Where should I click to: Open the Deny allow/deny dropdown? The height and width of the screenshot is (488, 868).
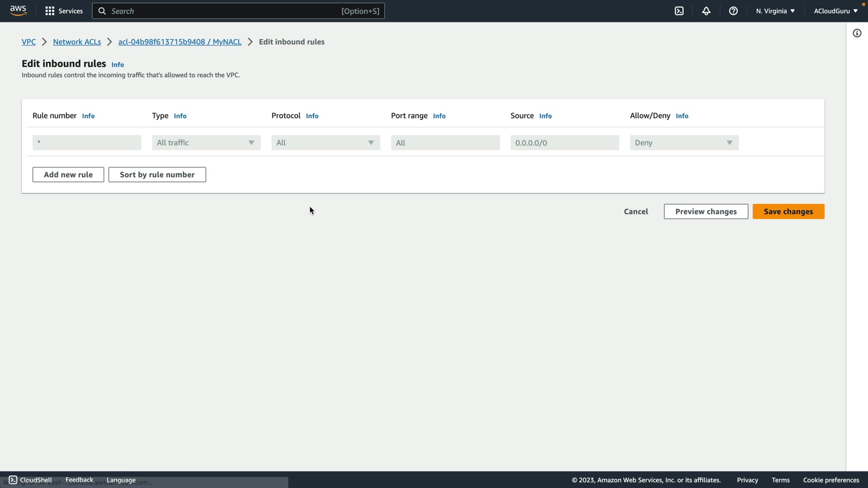(x=684, y=143)
